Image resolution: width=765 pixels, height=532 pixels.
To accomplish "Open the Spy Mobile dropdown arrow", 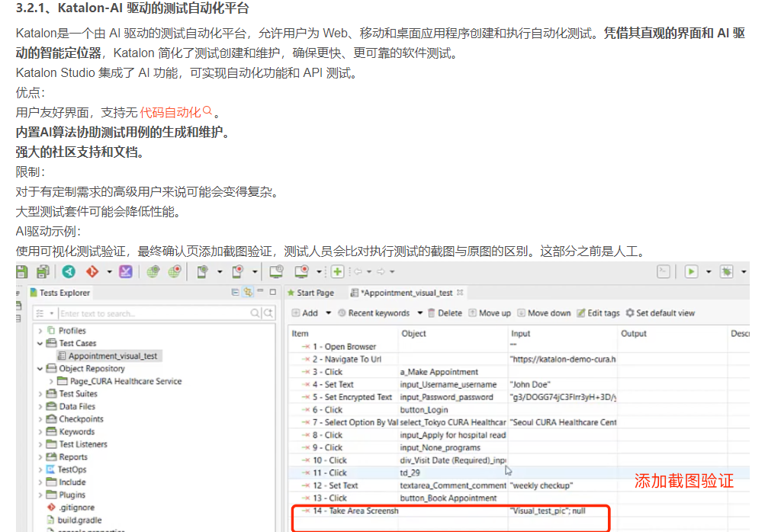I will (220, 271).
